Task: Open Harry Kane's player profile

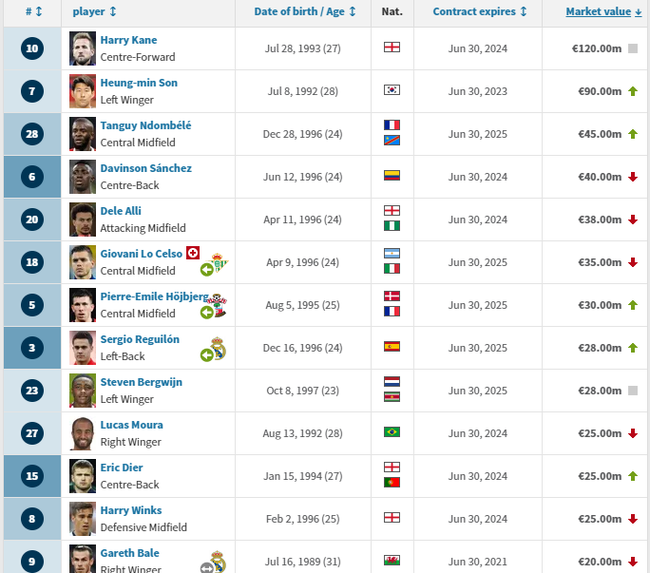Action: [129, 40]
